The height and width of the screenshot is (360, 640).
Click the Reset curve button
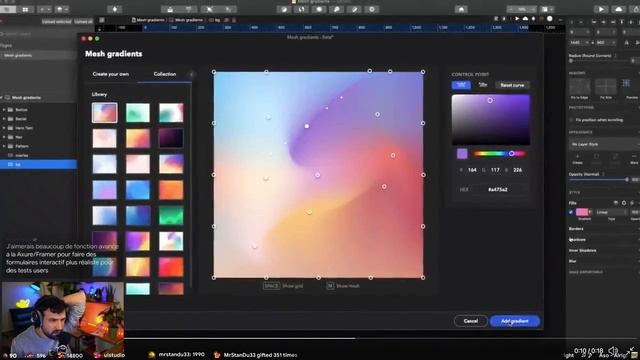[x=512, y=85]
